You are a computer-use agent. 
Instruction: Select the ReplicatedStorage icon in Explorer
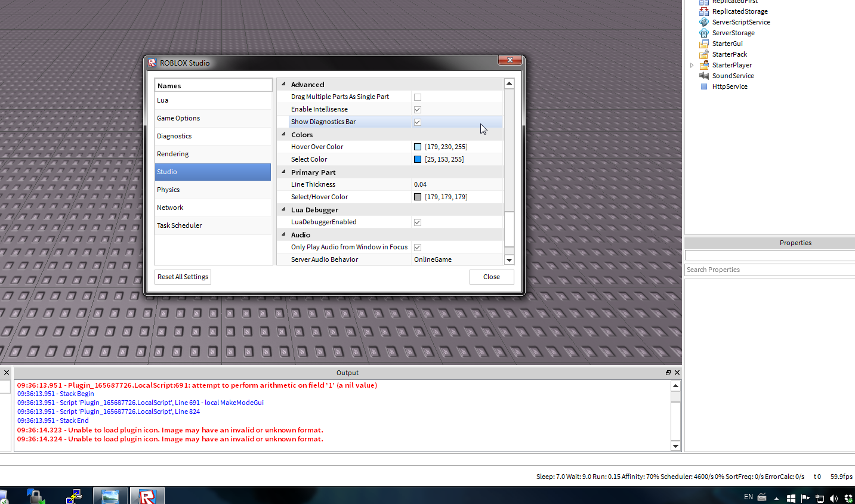pos(703,11)
